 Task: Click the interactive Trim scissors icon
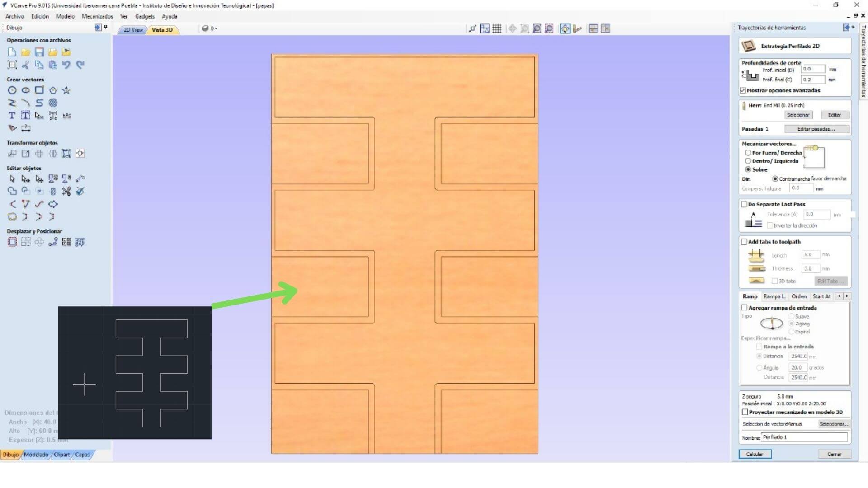point(66,192)
